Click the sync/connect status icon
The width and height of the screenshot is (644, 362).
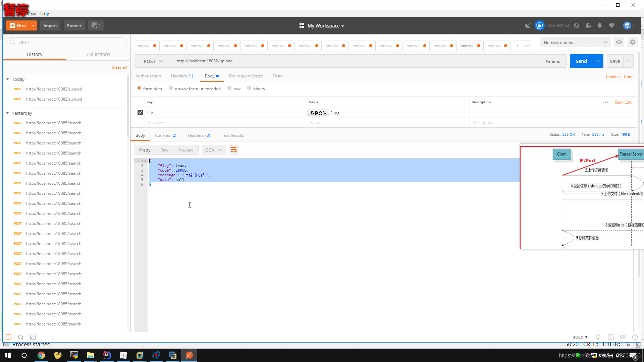[x=540, y=25]
